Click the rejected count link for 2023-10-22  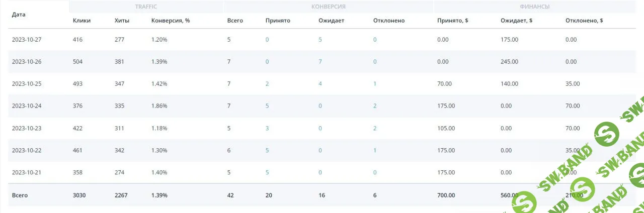[375, 150]
